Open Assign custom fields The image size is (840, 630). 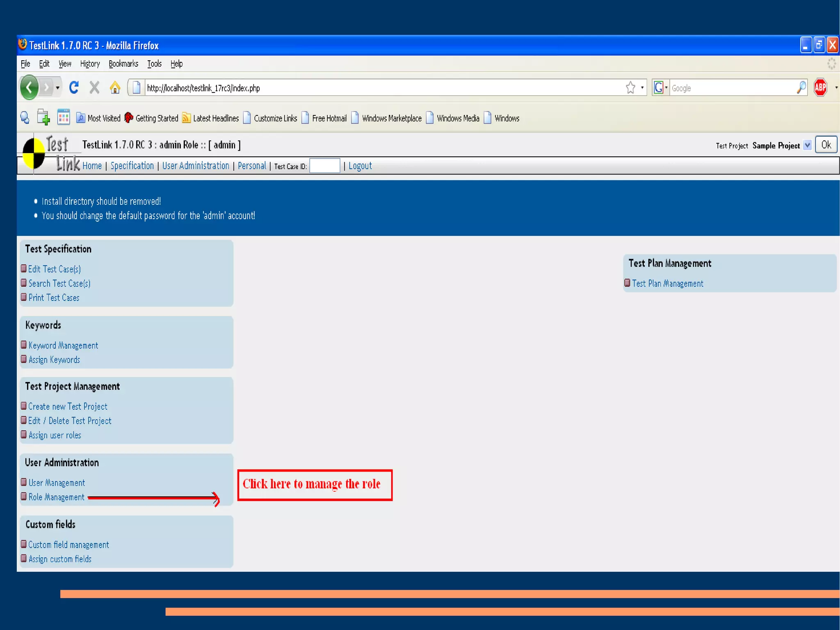60,559
